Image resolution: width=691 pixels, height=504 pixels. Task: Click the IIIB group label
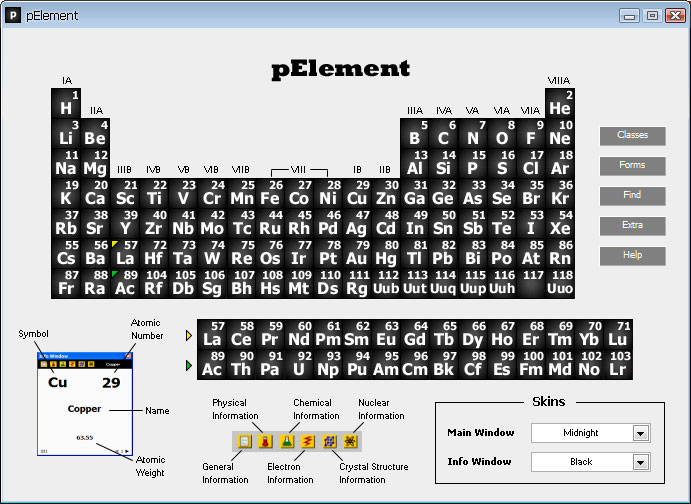pos(124,170)
